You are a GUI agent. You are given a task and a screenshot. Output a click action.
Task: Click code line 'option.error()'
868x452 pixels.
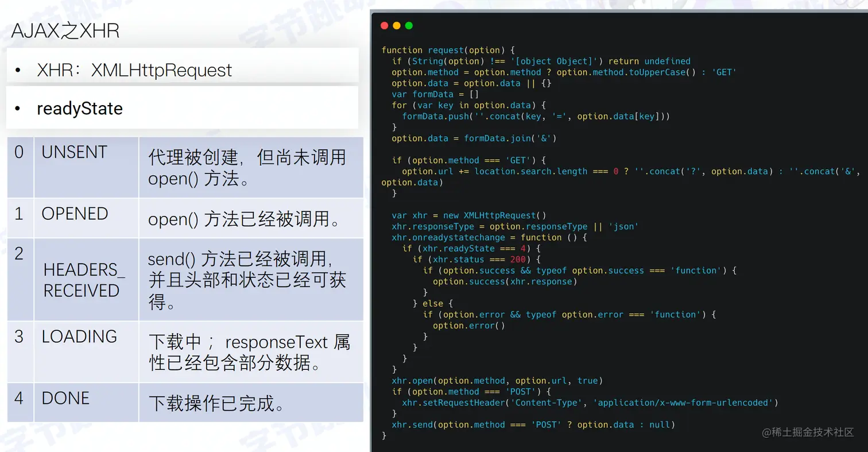[469, 326]
